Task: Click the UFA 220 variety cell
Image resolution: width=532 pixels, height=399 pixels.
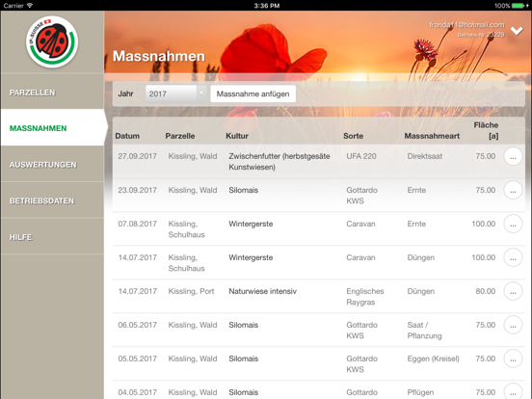Action: click(x=361, y=156)
